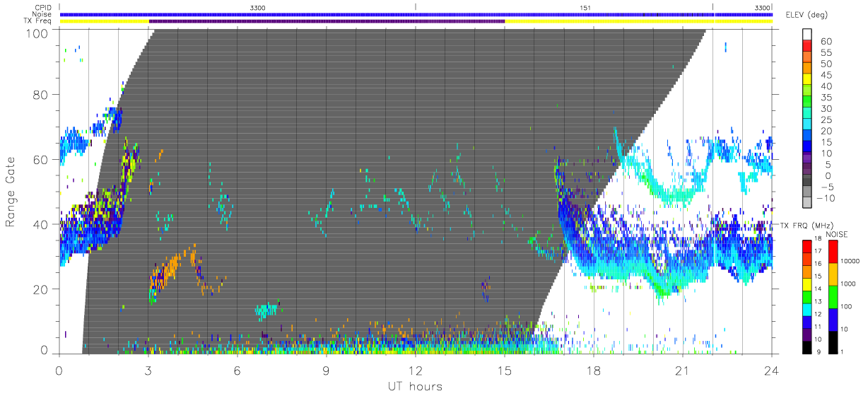The height and width of the screenshot is (401, 868).
Task: Click the Range Gate axis title
Action: coord(11,191)
